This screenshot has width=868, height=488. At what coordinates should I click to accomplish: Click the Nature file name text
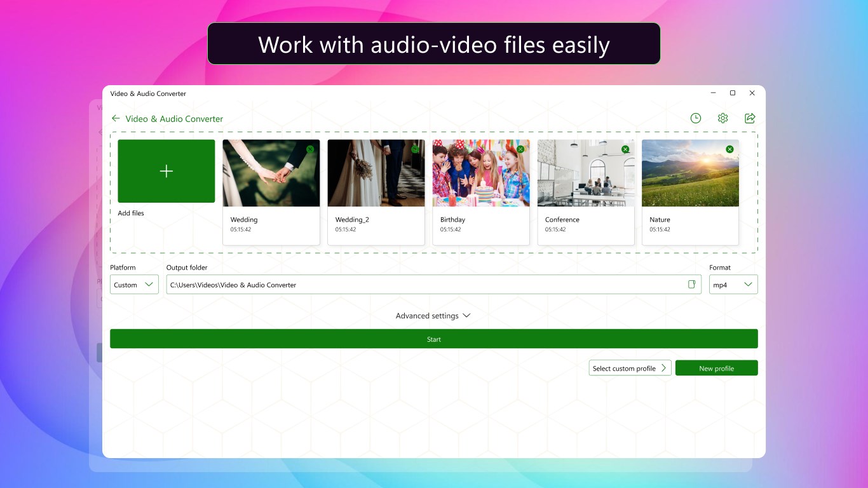pyautogui.click(x=660, y=220)
